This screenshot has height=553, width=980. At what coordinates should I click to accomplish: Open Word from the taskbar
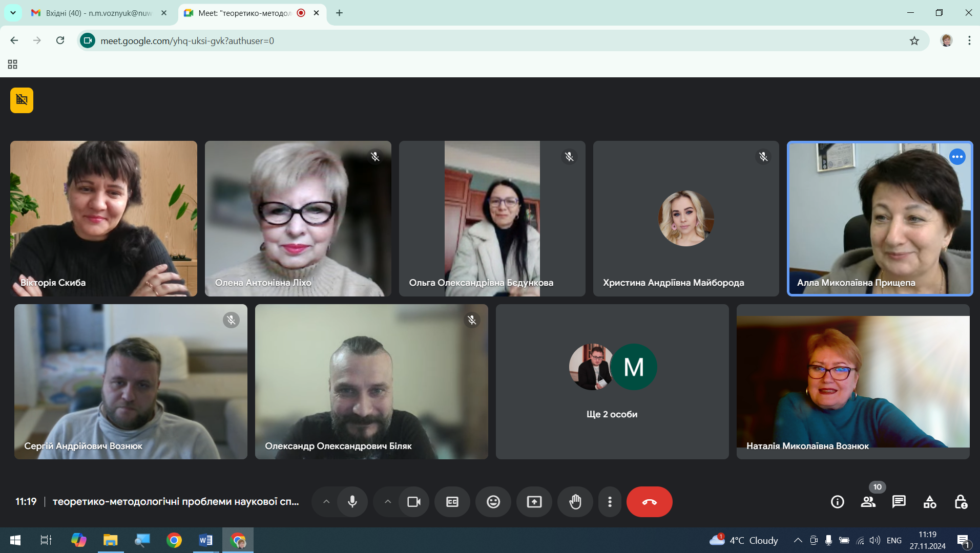206,540
